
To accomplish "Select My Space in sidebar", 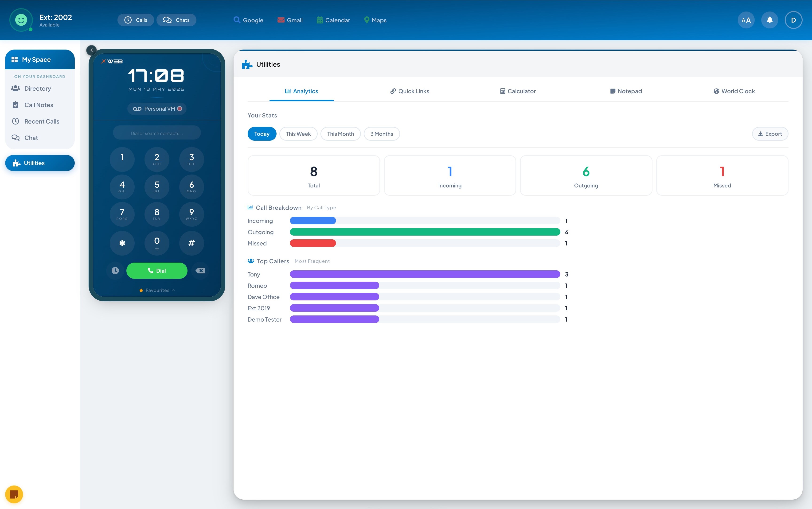I will (x=40, y=60).
